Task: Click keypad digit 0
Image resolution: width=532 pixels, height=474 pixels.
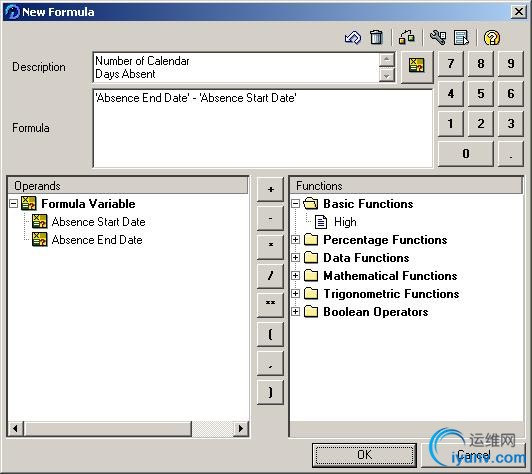Action: point(466,154)
